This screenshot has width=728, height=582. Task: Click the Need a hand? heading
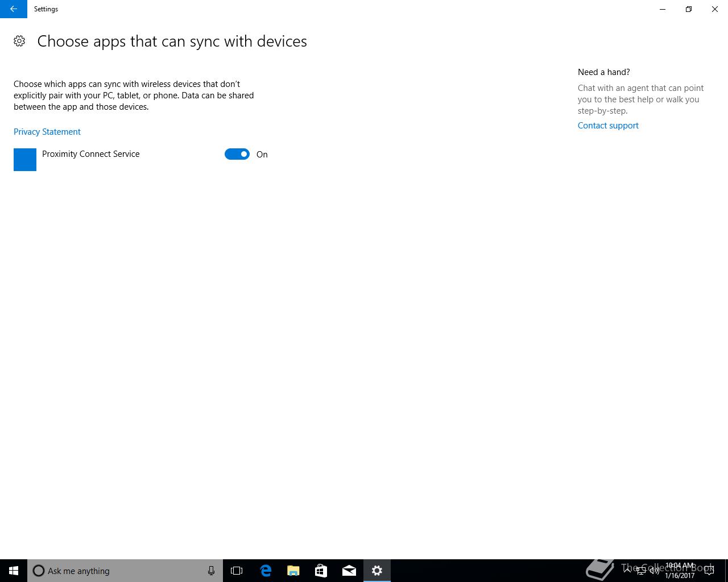coord(604,72)
